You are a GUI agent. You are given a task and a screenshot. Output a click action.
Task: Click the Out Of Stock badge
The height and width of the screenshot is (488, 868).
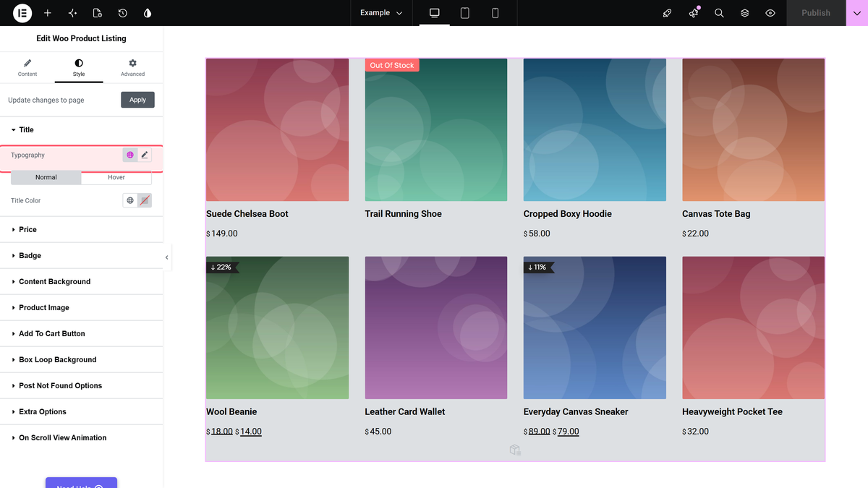[392, 65]
